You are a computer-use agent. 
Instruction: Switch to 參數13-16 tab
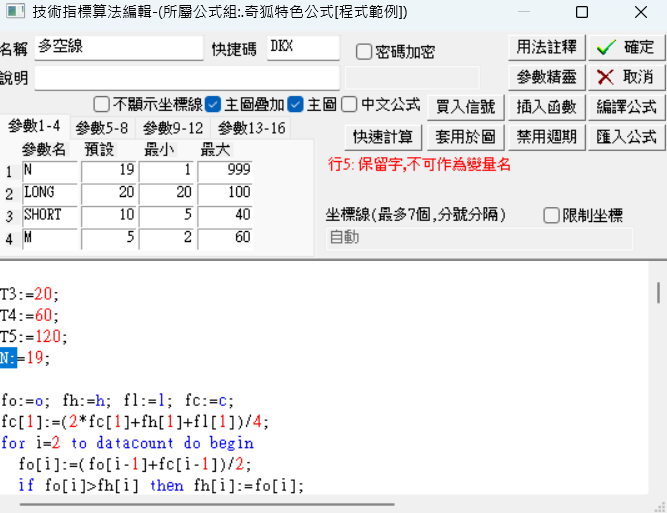point(251,128)
